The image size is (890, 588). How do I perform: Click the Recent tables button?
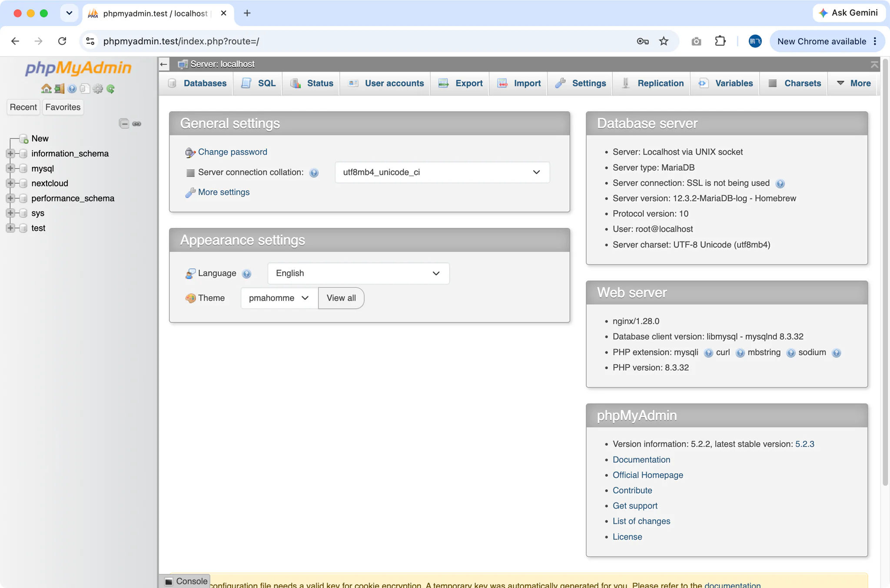[x=23, y=107]
